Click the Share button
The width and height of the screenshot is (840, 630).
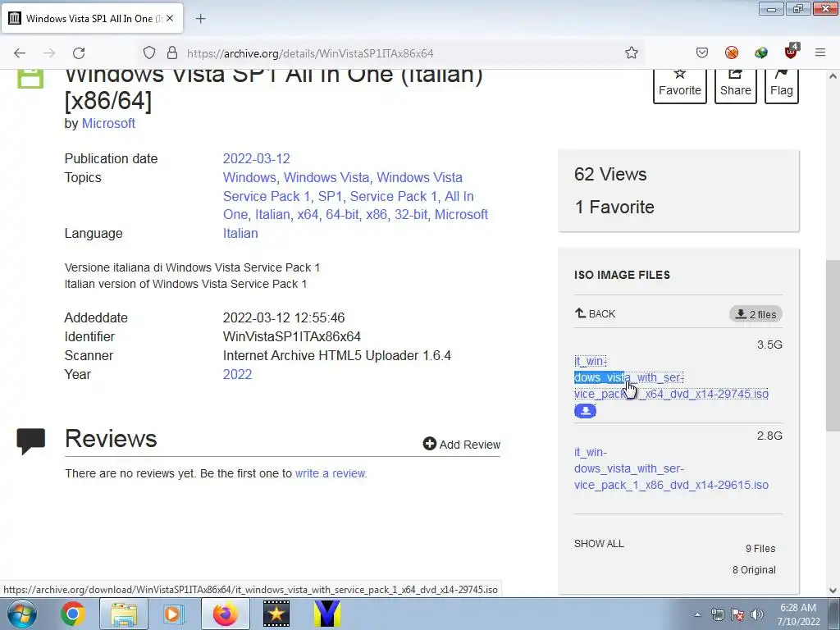pyautogui.click(x=736, y=85)
